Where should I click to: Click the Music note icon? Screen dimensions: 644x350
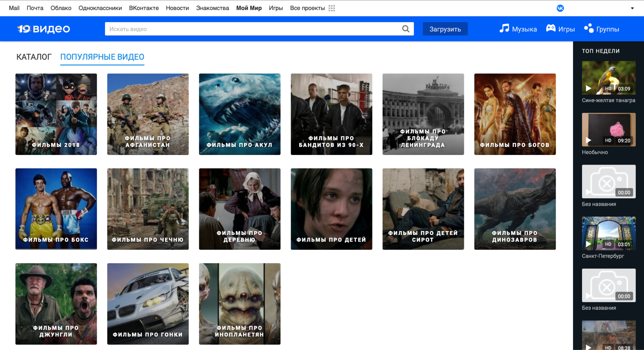[504, 28]
